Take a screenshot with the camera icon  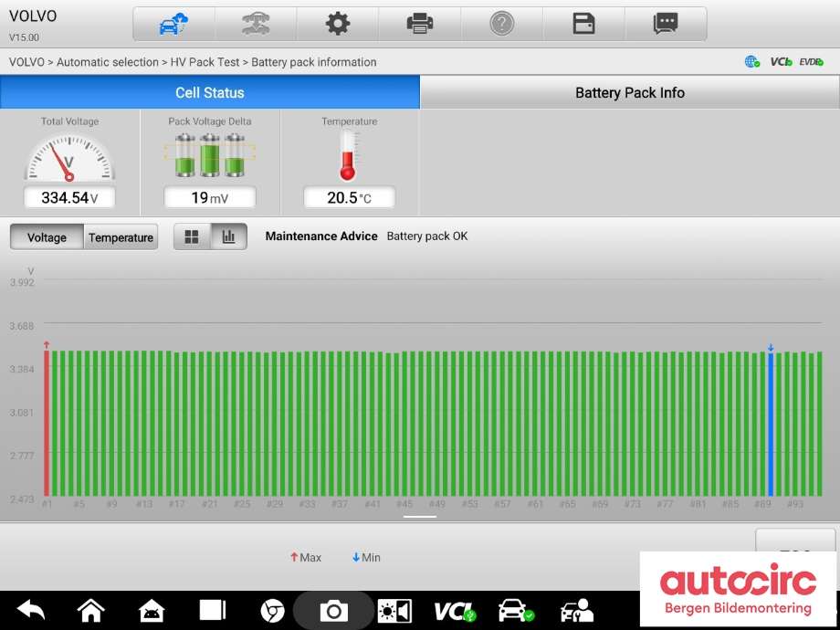(333, 611)
